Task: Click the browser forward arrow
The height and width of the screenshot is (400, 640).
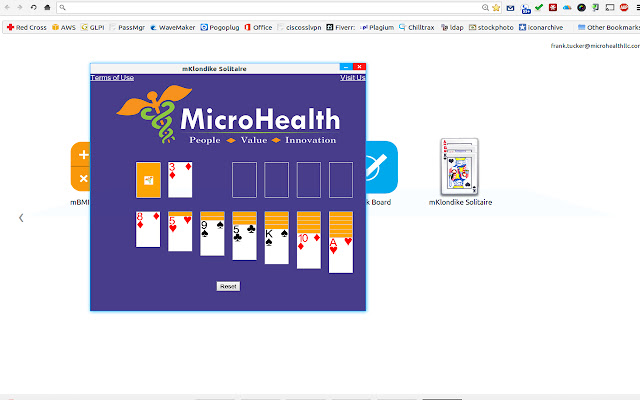Action: [20, 7]
